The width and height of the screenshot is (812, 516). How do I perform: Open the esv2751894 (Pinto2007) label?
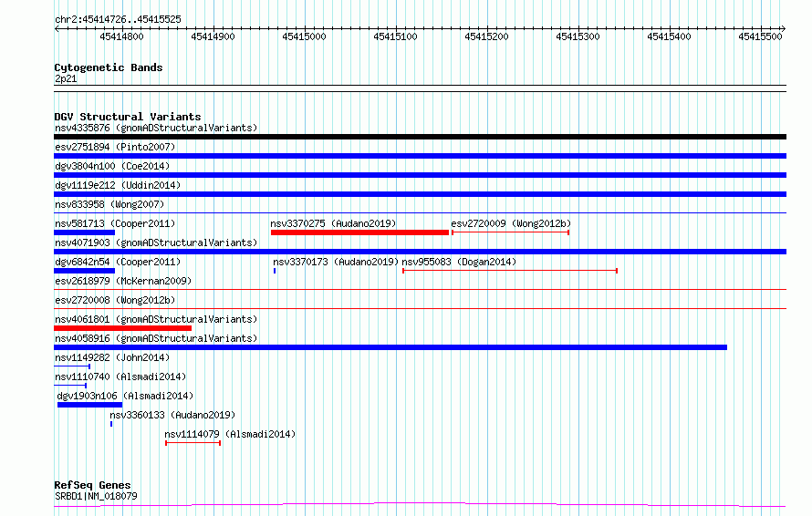tap(115, 147)
